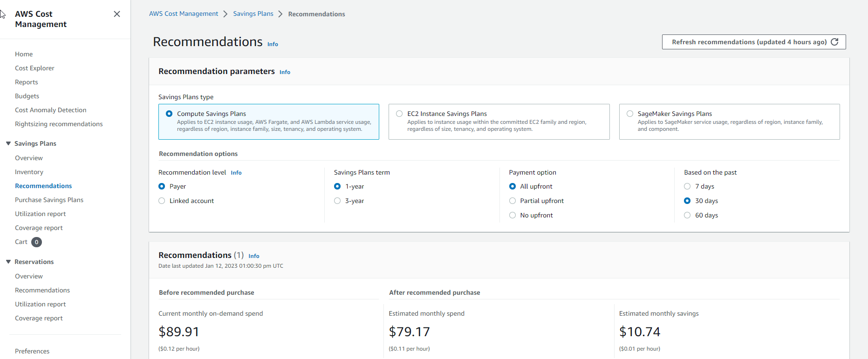This screenshot has height=359, width=868.
Task: Open Reservations Overview
Action: point(29,276)
